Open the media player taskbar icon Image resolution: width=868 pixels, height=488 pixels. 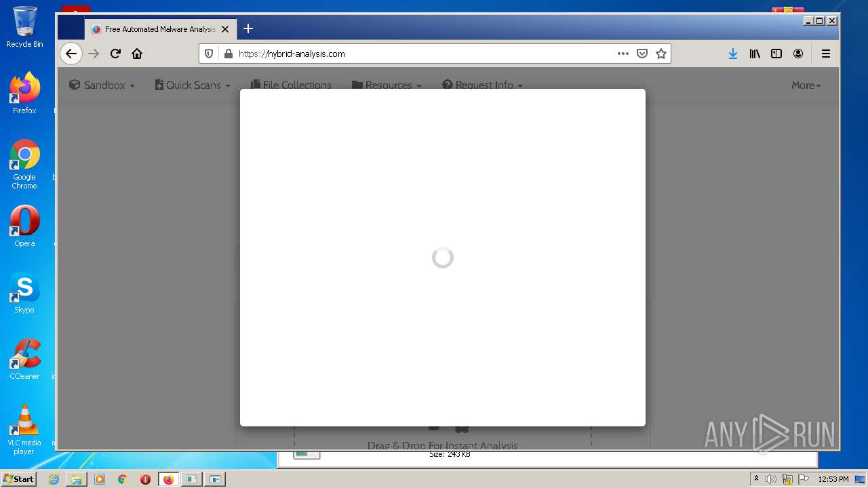coord(100,479)
